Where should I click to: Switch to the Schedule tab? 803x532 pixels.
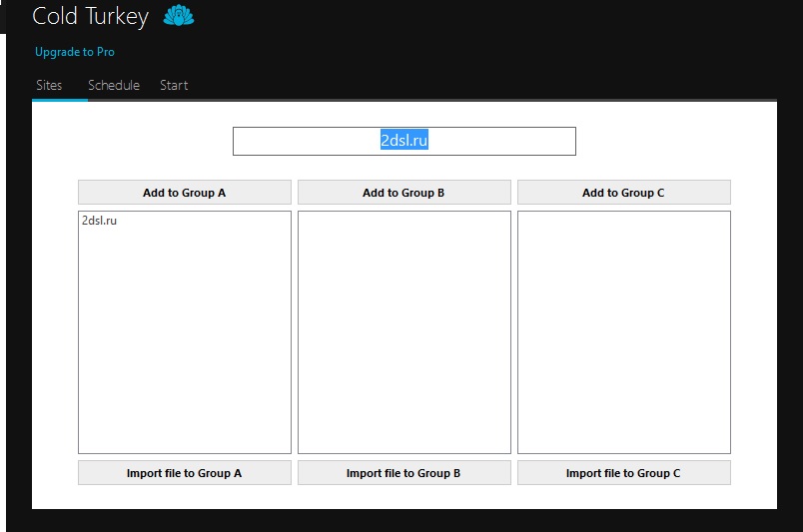pos(114,85)
